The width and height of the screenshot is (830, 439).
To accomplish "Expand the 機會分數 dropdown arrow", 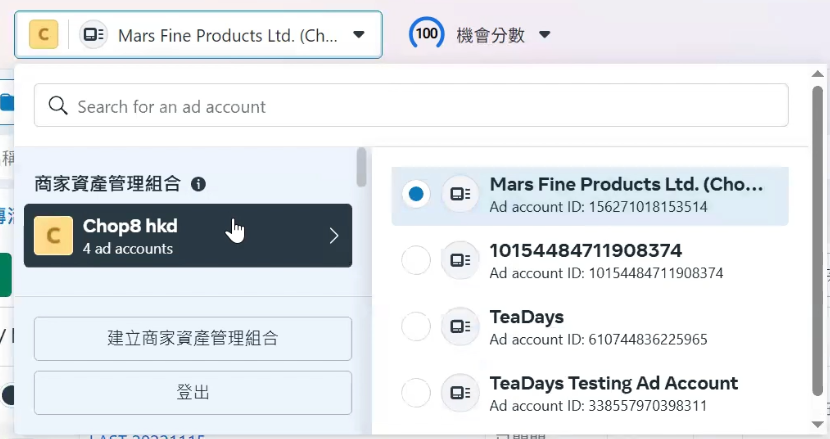I will [545, 35].
